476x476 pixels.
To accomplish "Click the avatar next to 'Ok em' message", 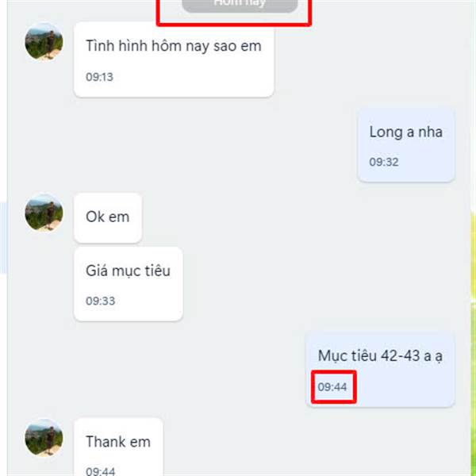I will [44, 213].
